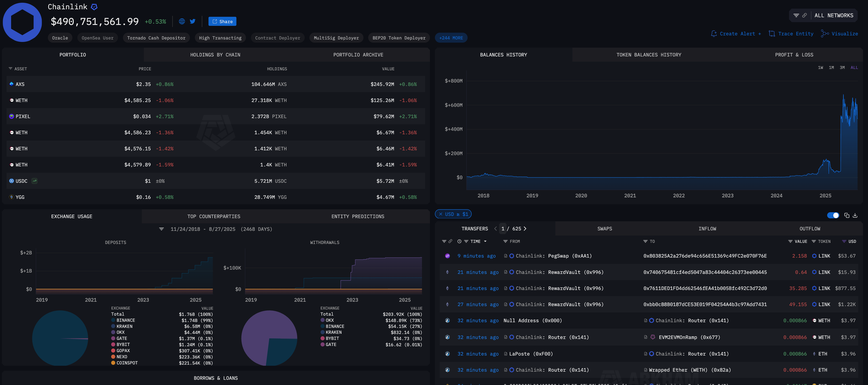
Task: Open the TOKEN column filter
Action: pos(814,241)
